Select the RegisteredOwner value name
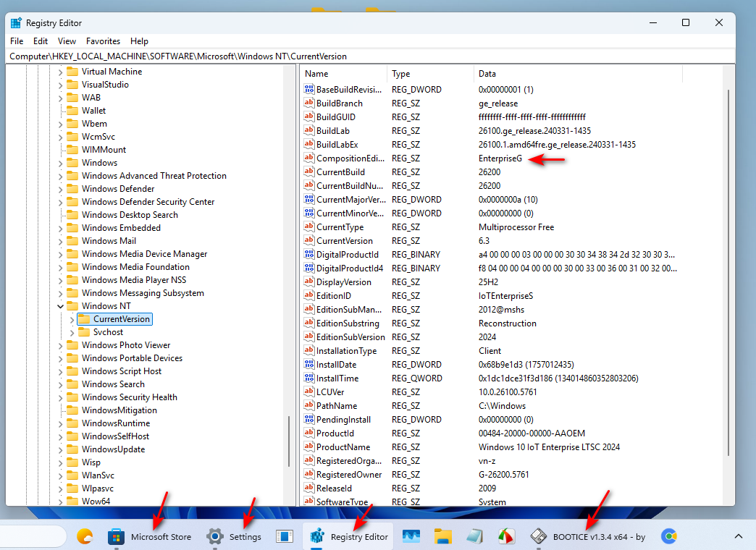 (x=349, y=474)
